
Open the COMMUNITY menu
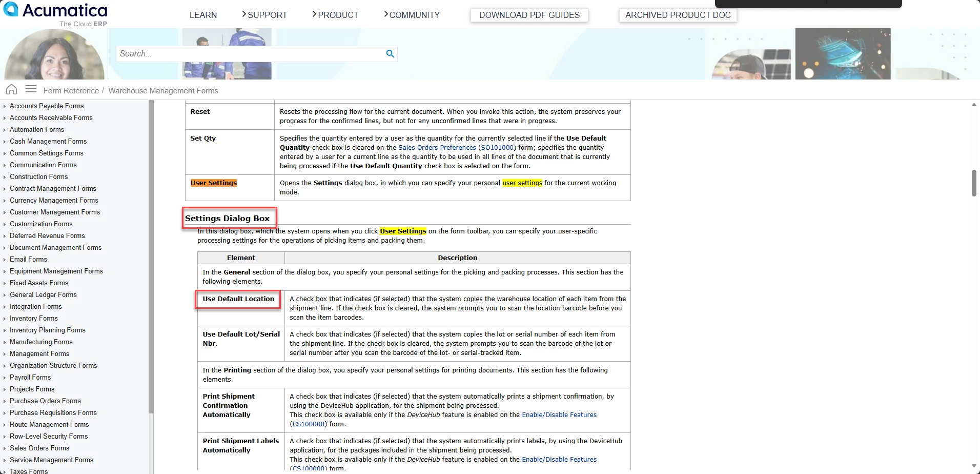click(x=412, y=15)
